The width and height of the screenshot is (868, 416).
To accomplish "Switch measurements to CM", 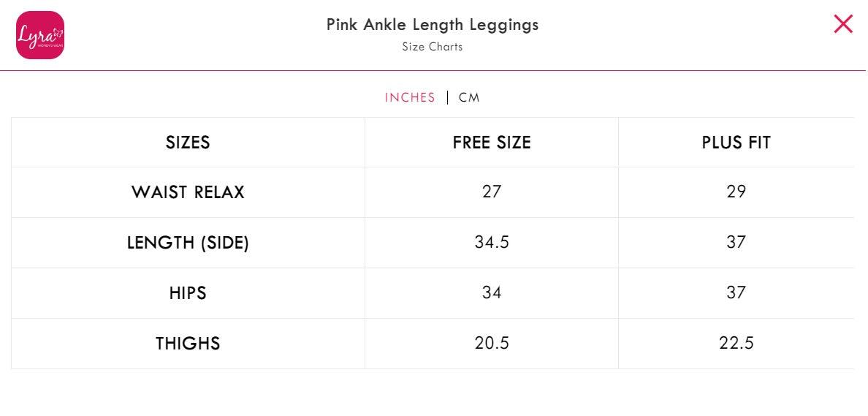I will click(x=469, y=97).
